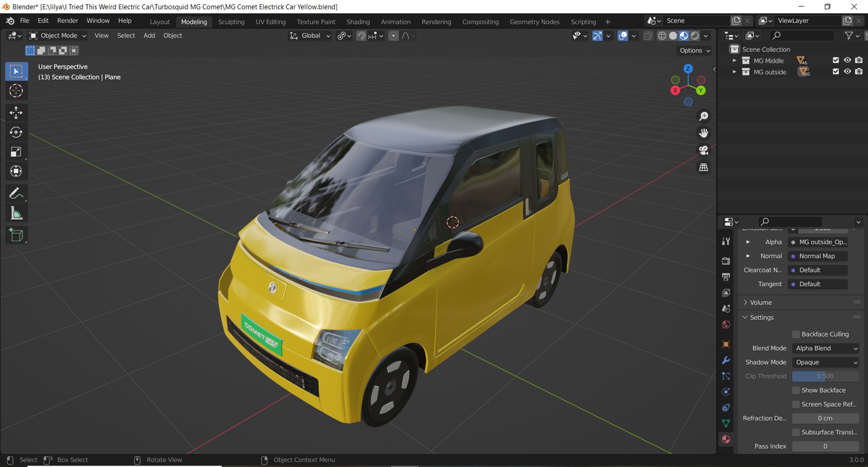Image resolution: width=868 pixels, height=467 pixels.
Task: Switch to Solid viewport shading
Action: click(673, 36)
